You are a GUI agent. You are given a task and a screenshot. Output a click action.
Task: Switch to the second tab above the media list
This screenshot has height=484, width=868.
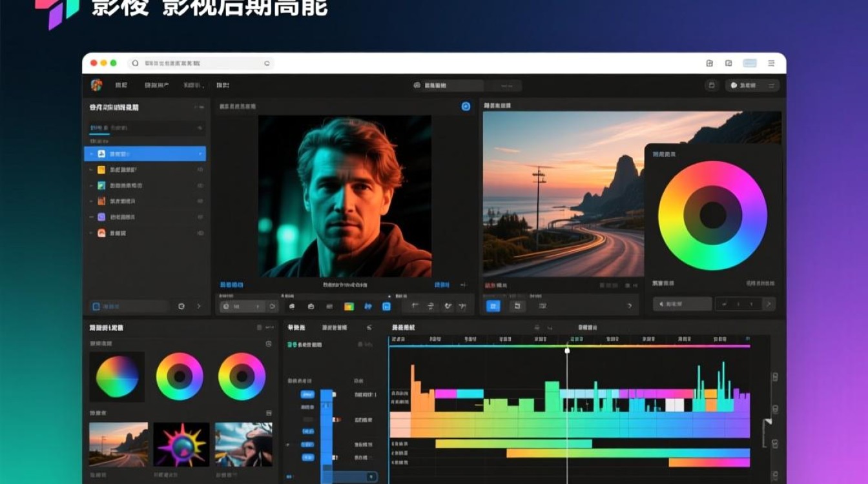(x=119, y=128)
